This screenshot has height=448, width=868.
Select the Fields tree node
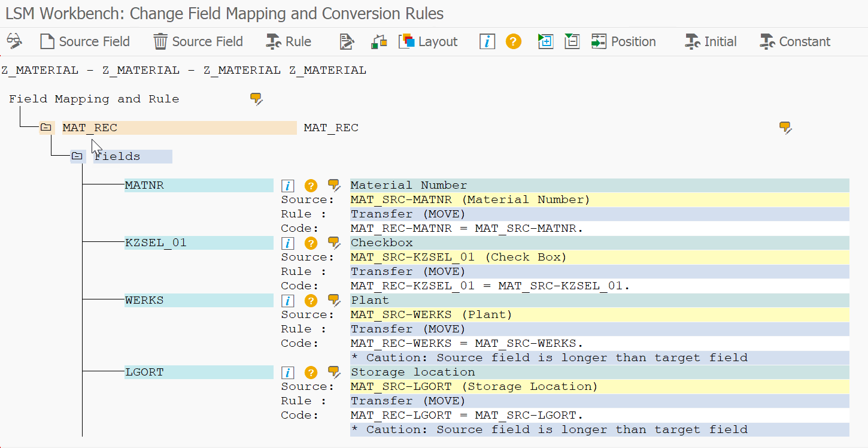132,156
